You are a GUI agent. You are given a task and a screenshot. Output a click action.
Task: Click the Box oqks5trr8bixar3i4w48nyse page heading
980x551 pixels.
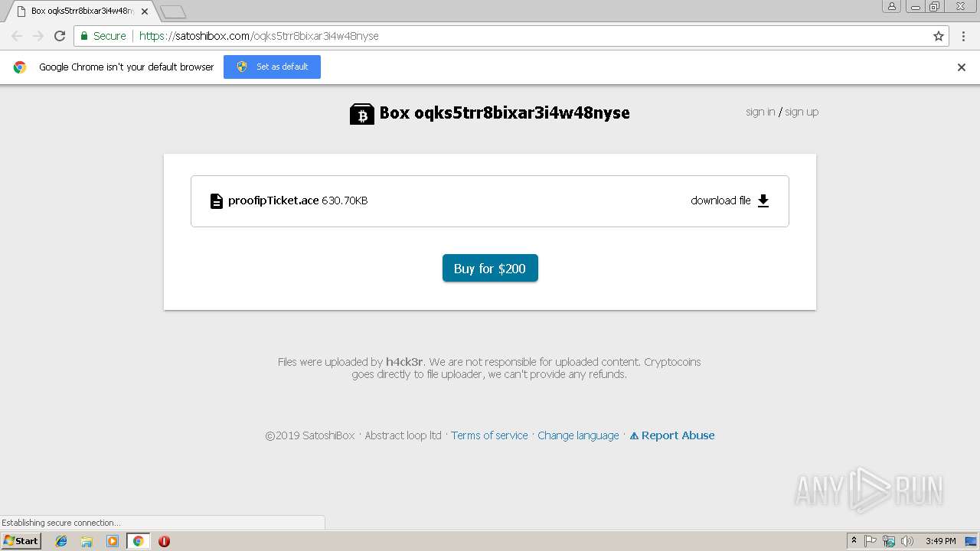[505, 112]
